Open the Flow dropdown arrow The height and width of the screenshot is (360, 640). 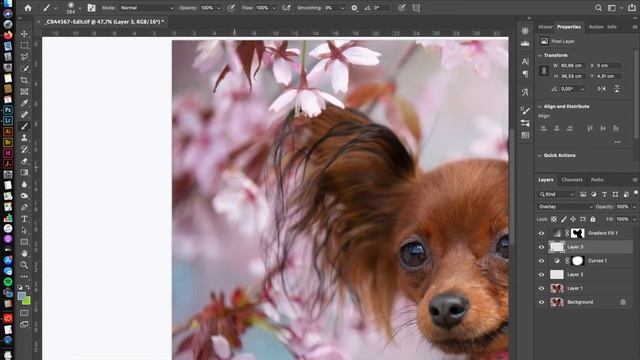coord(274,8)
